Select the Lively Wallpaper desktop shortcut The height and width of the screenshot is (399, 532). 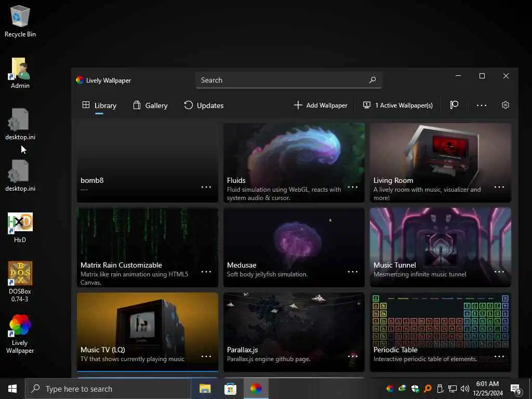[20, 334]
